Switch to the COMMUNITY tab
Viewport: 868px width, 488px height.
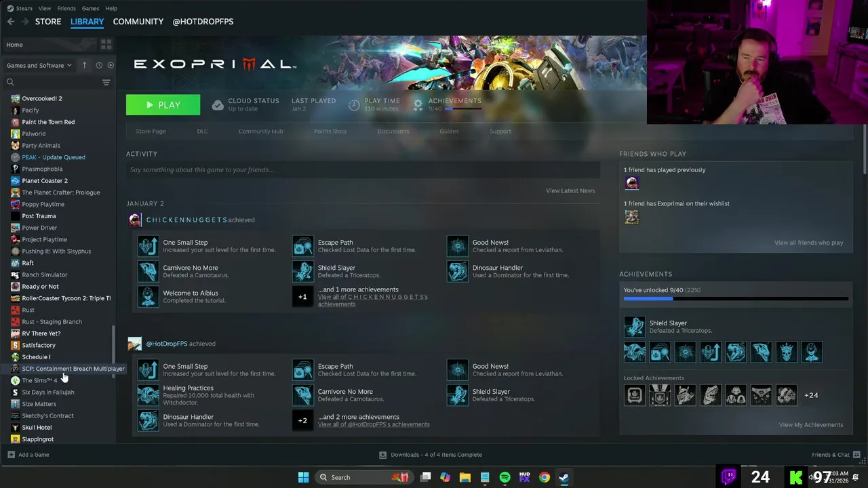[x=138, y=22]
